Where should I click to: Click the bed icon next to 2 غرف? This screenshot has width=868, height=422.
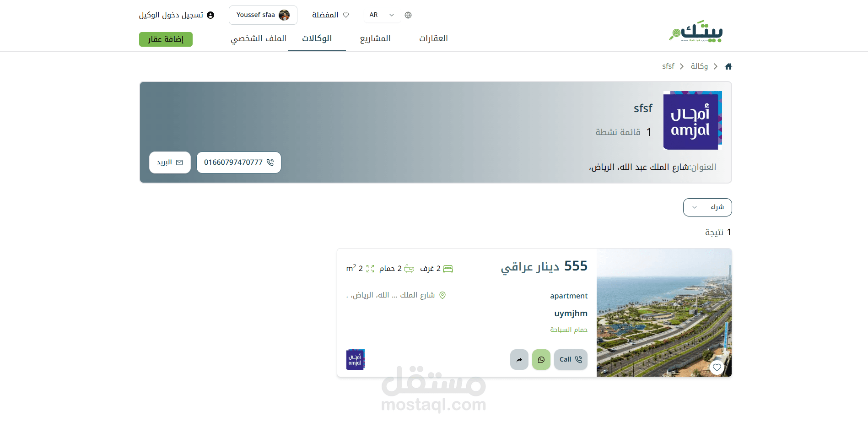pos(448,269)
